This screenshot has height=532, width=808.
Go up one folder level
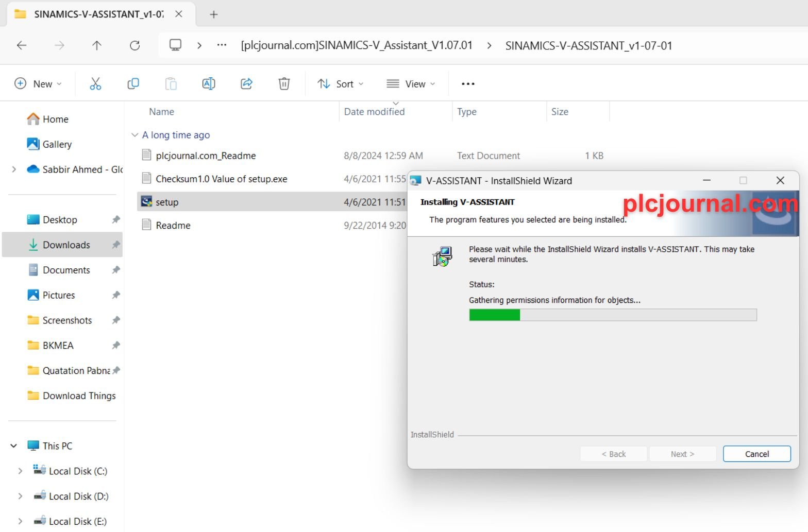point(97,45)
